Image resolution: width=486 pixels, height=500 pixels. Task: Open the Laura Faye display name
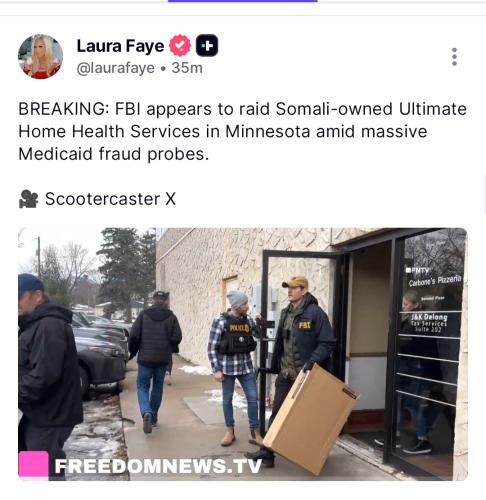coord(120,46)
